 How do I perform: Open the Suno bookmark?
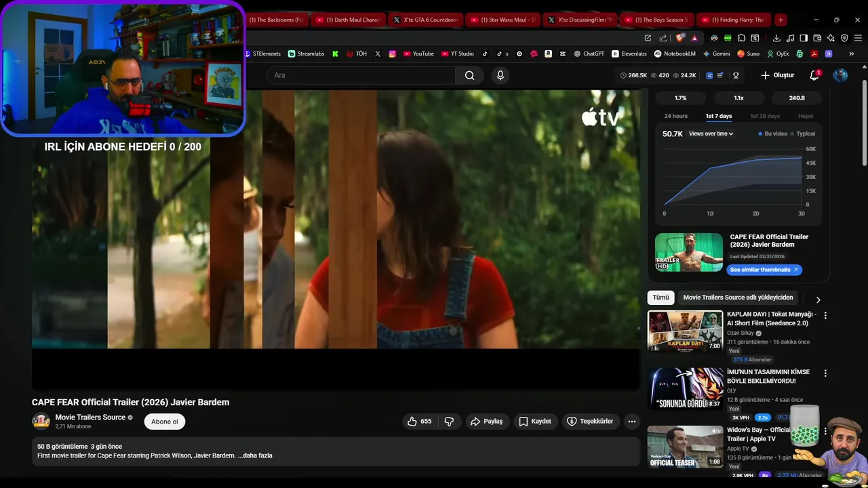[x=748, y=54]
